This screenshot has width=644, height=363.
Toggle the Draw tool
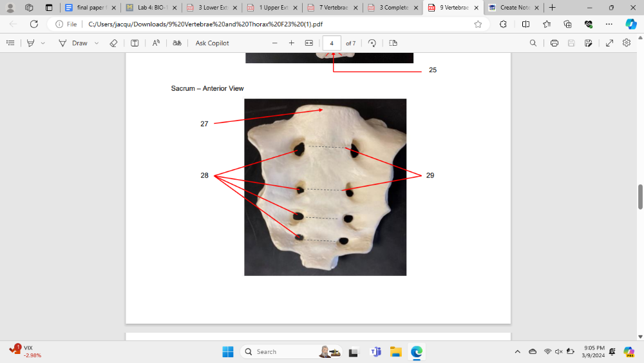click(73, 43)
